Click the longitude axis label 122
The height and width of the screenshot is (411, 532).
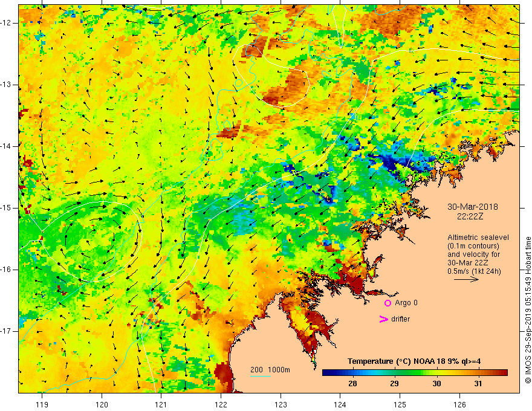221,404
